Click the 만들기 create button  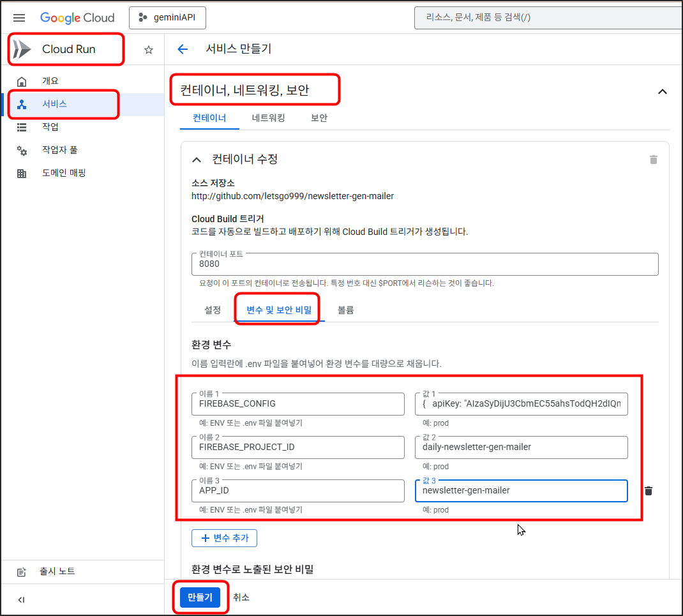coord(200,597)
